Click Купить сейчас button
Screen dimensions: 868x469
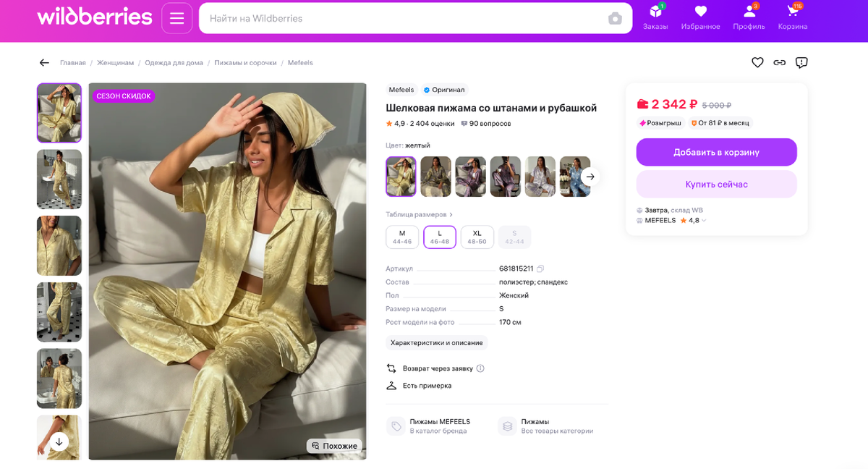tap(716, 185)
